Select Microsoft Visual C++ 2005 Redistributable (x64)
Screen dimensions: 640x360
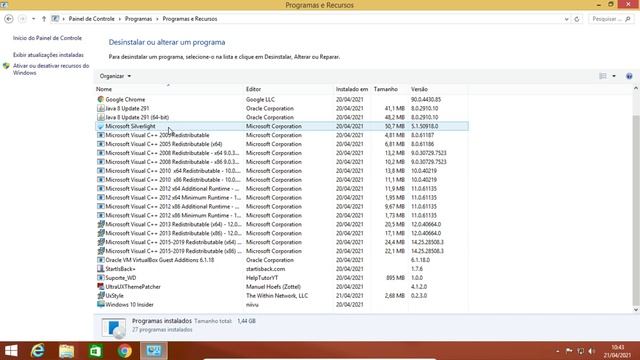[282, 144]
